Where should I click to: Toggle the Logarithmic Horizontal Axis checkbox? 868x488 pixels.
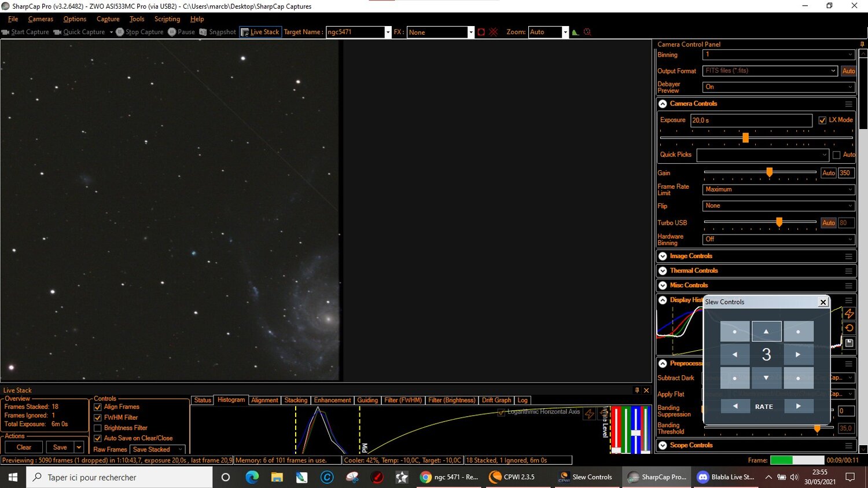click(x=501, y=412)
